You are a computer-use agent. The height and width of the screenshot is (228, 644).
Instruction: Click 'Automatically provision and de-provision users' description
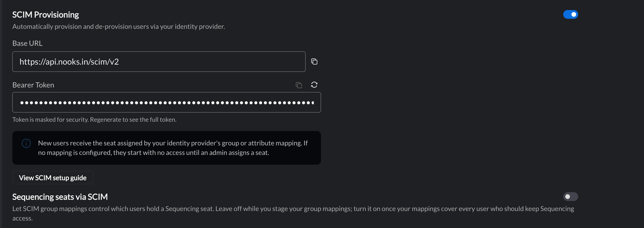119,27
